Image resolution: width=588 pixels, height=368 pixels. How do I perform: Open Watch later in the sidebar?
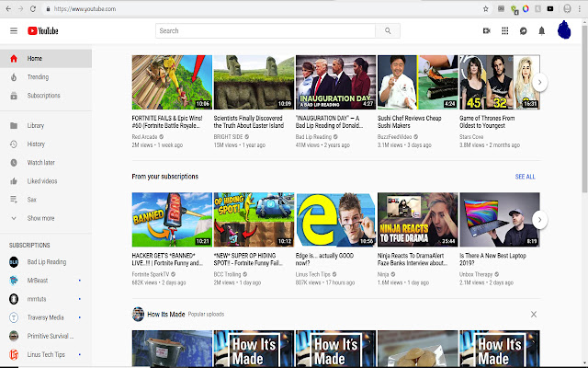[x=46, y=163]
